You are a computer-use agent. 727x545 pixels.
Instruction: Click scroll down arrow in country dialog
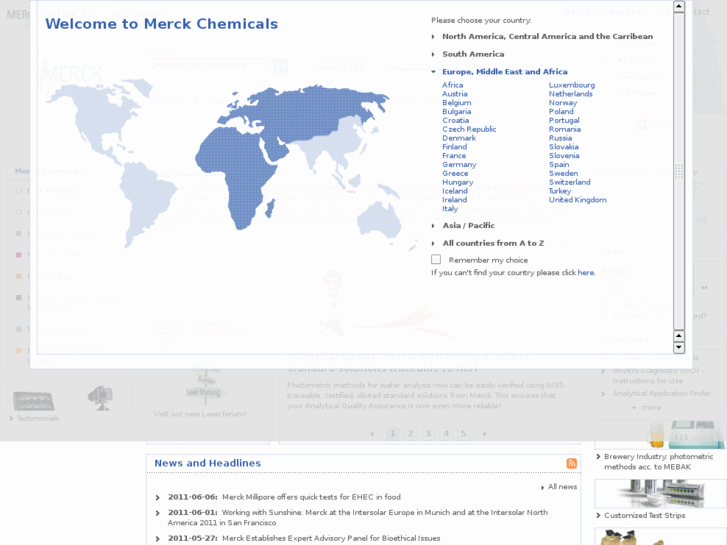(679, 348)
